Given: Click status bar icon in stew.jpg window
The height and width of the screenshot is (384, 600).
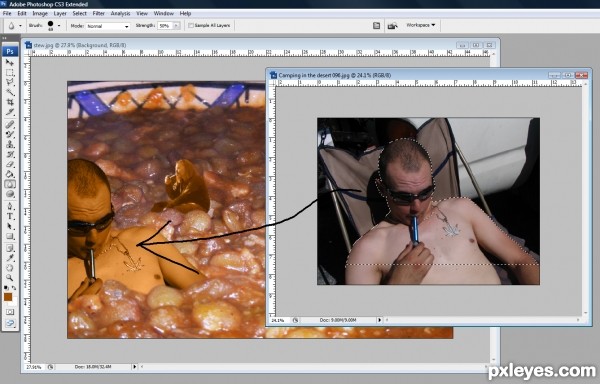Looking at the screenshot, I should (50, 367).
